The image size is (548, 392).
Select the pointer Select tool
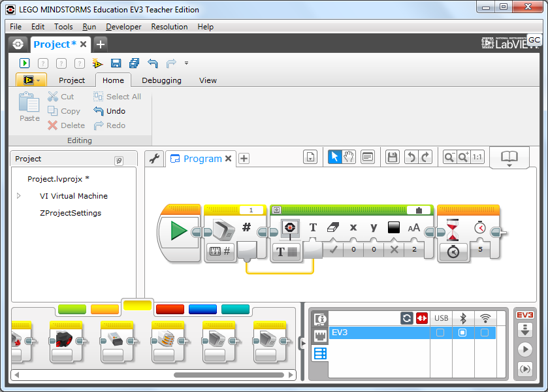point(334,157)
